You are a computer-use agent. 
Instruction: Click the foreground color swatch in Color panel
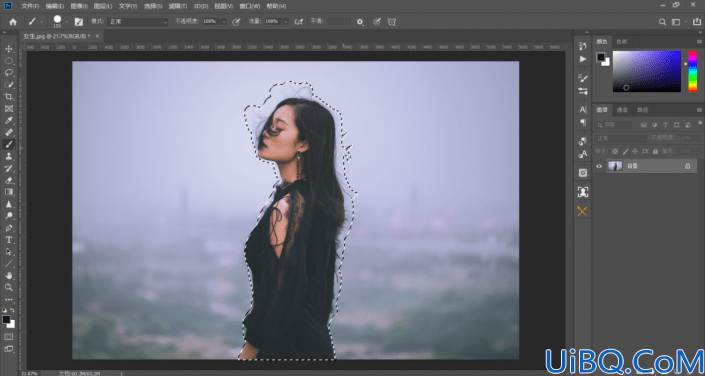601,57
